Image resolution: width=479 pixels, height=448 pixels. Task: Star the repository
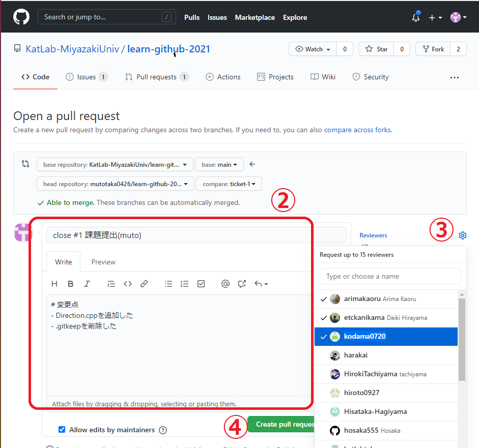[x=376, y=49]
